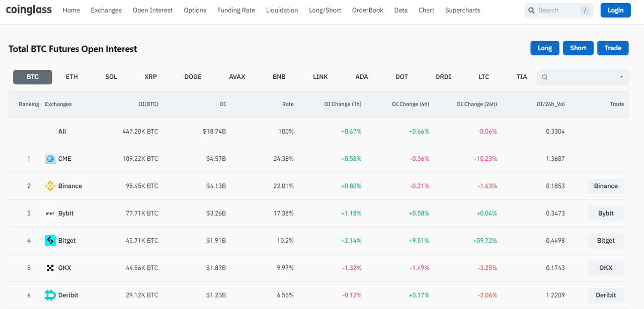Open the Home menu
Screen dimensions: 644x309
[x=71, y=10]
